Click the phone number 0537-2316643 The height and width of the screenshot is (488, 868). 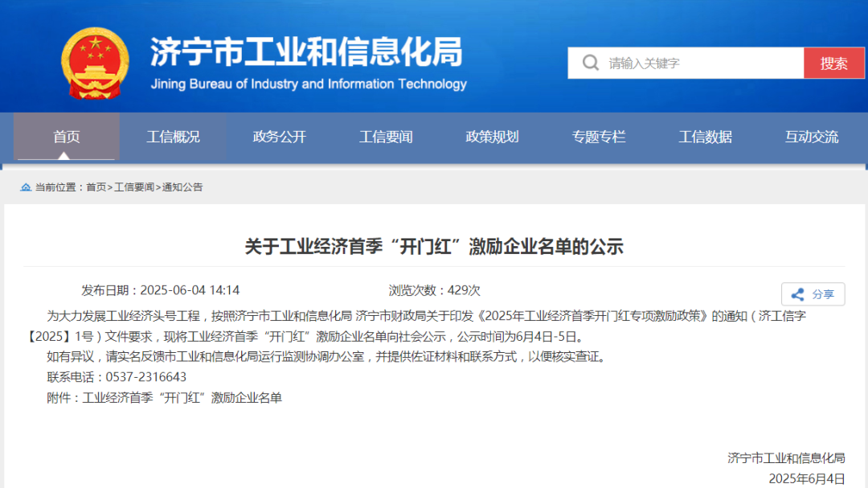click(146, 377)
